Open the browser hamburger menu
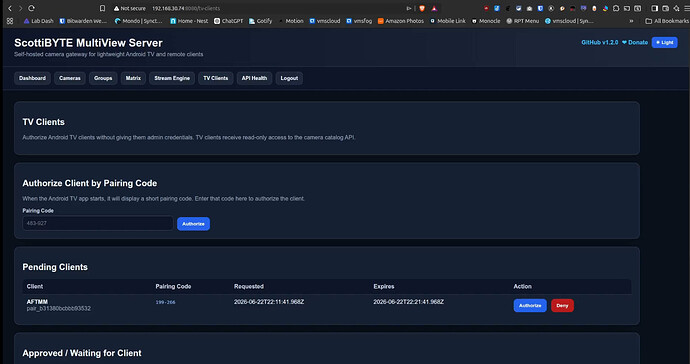Viewport: 690px width, 364px height. point(686,8)
